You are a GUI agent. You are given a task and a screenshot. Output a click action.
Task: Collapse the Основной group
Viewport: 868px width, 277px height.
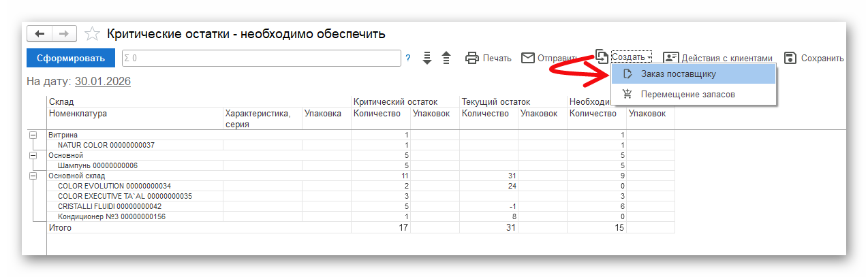click(33, 156)
